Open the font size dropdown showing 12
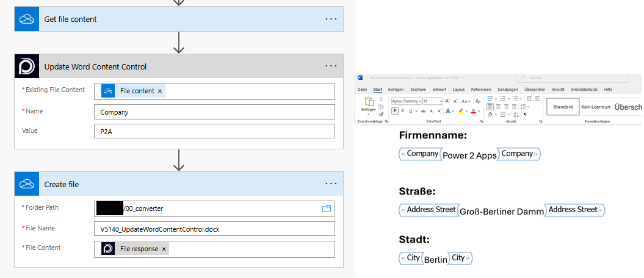644x278 pixels. pos(432,101)
